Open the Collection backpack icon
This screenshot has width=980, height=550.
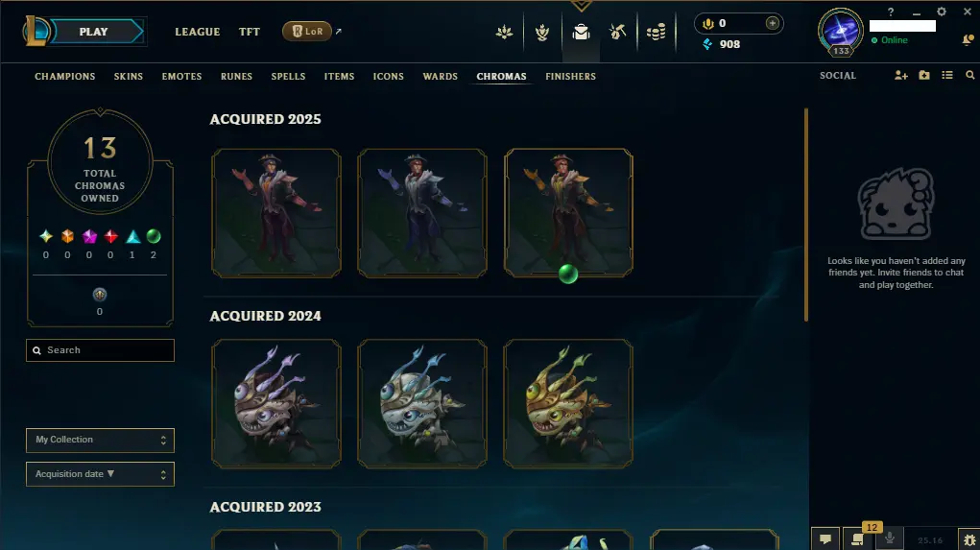pos(582,32)
